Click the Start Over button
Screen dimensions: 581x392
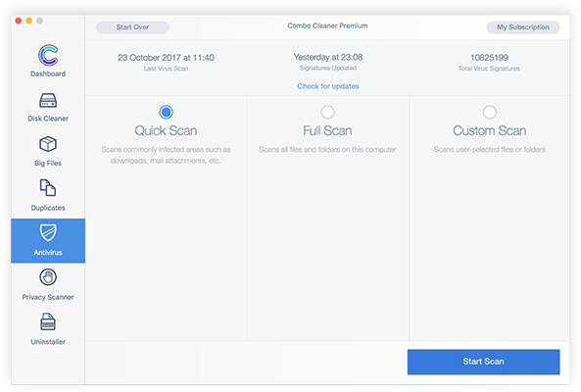point(132,27)
